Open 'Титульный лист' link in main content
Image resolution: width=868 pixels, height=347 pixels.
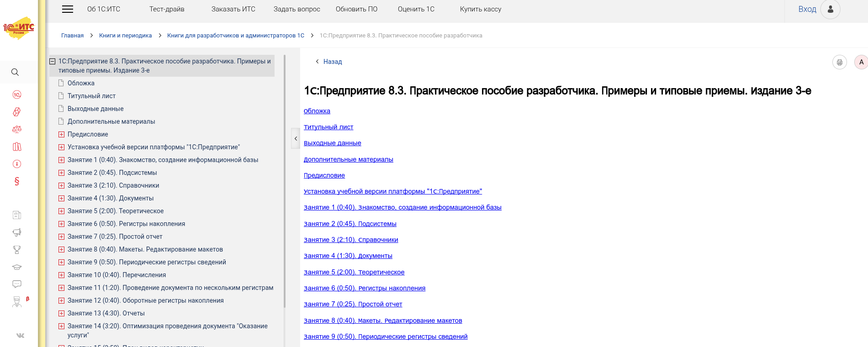point(328,127)
